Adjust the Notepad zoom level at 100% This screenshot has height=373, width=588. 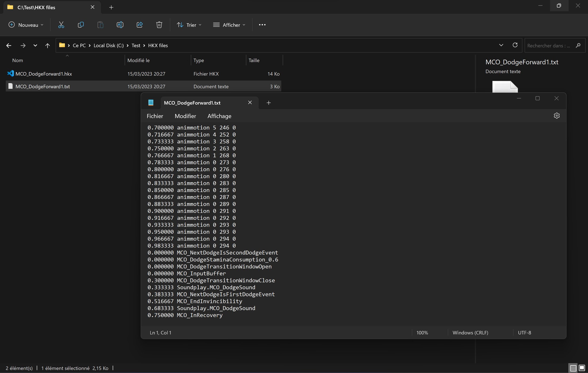[422, 333]
